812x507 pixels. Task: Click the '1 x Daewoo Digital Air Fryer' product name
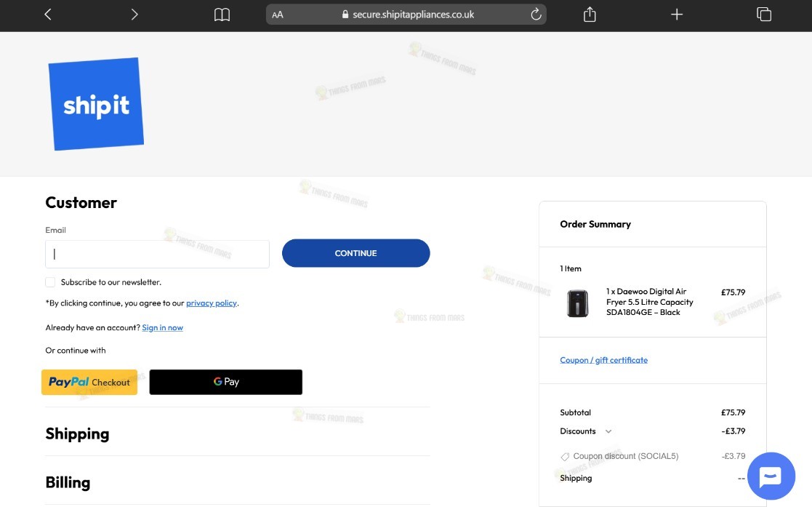click(649, 302)
